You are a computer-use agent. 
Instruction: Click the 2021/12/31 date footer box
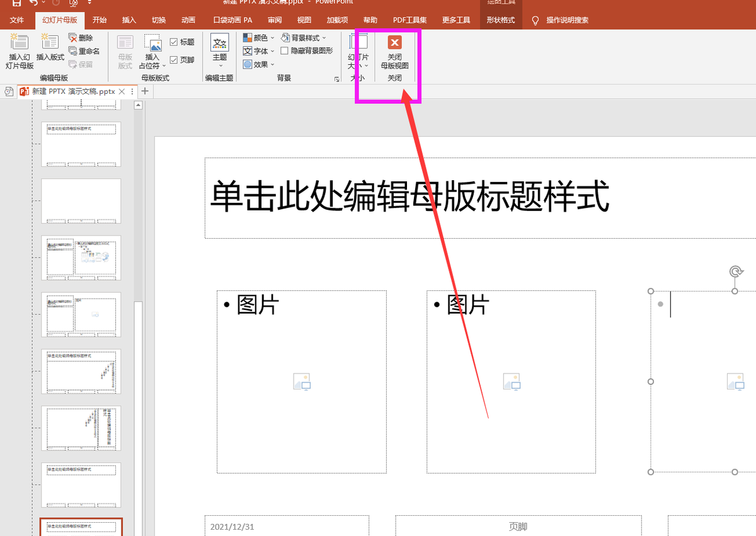287,526
